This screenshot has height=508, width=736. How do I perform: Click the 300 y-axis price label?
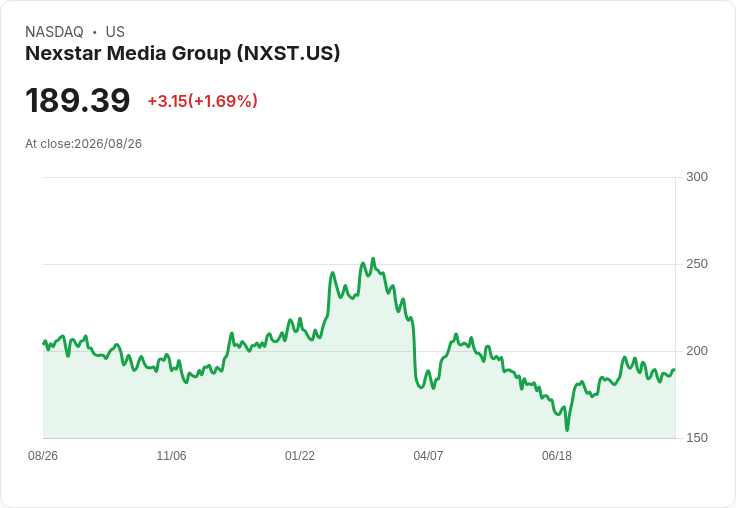click(x=697, y=177)
